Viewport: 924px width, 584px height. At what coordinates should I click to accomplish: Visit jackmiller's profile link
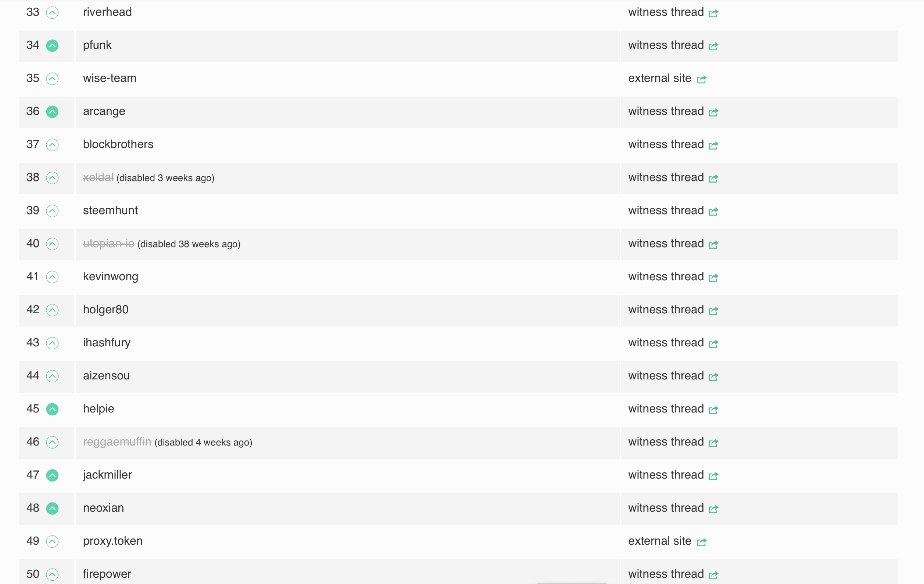coord(107,475)
